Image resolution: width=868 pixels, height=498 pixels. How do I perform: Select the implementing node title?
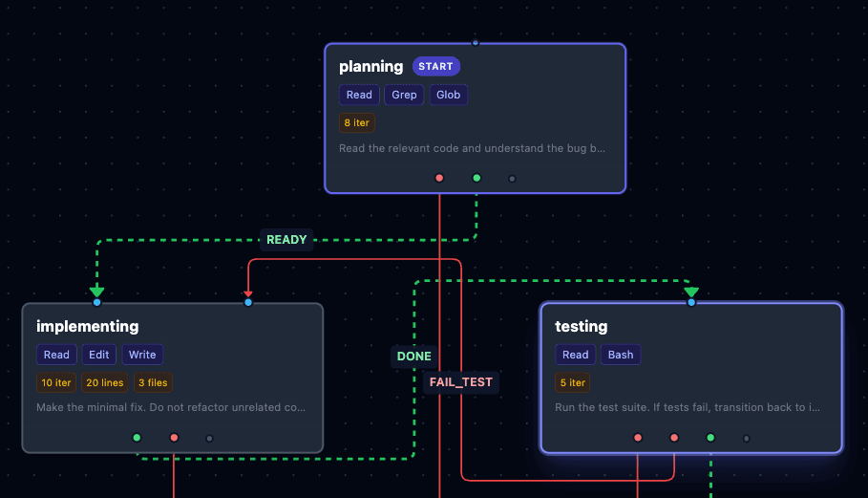pos(88,326)
